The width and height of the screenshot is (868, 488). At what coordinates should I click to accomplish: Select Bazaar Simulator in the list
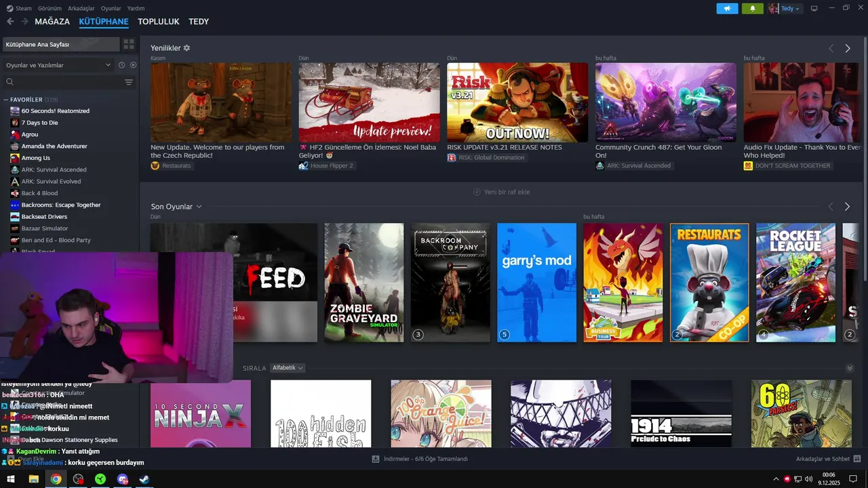pyautogui.click(x=45, y=228)
